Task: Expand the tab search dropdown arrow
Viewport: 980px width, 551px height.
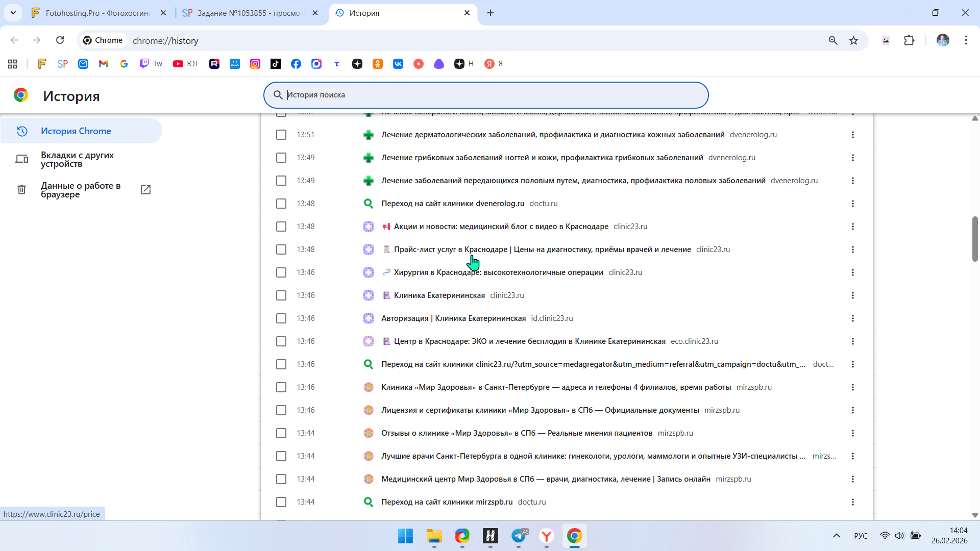Action: click(13, 13)
